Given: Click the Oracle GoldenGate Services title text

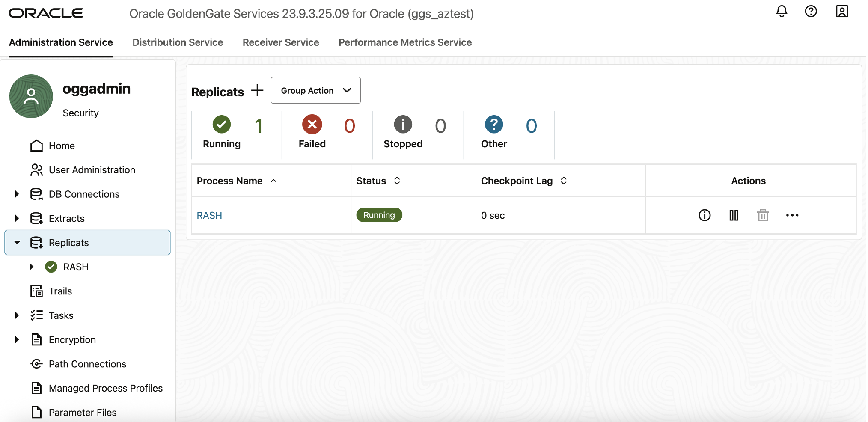Looking at the screenshot, I should pos(301,14).
